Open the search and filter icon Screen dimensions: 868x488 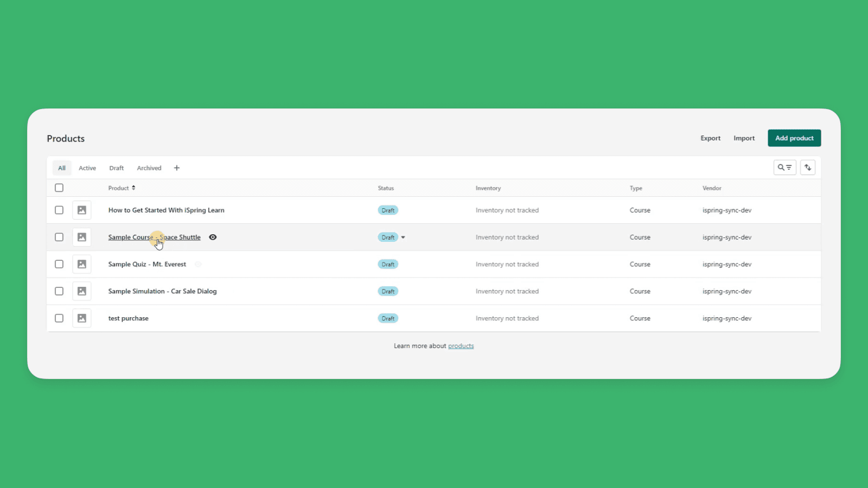pos(784,168)
